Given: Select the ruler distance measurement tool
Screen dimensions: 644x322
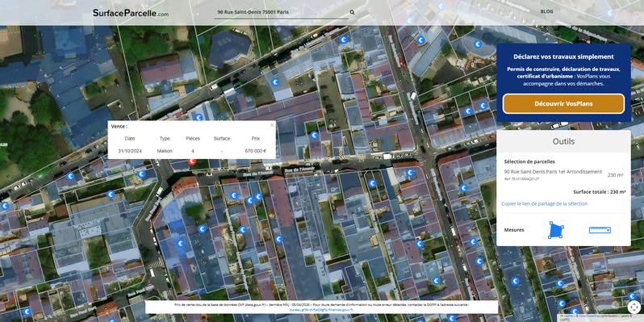Looking at the screenshot, I should (600, 230).
